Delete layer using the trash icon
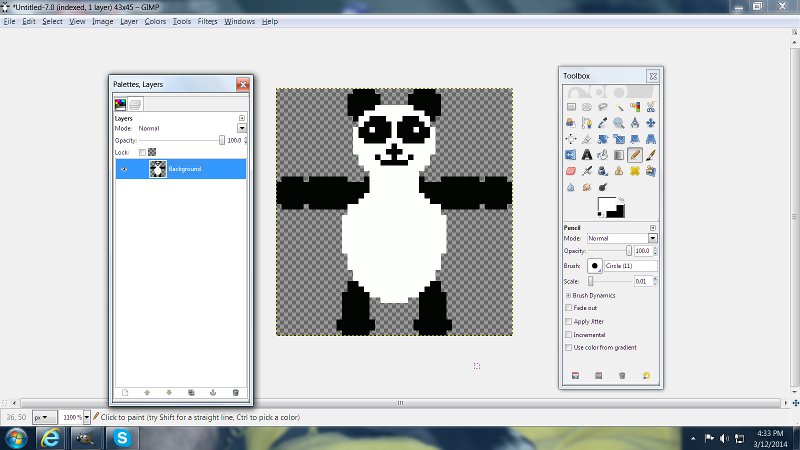The width and height of the screenshot is (800, 450). (x=235, y=393)
